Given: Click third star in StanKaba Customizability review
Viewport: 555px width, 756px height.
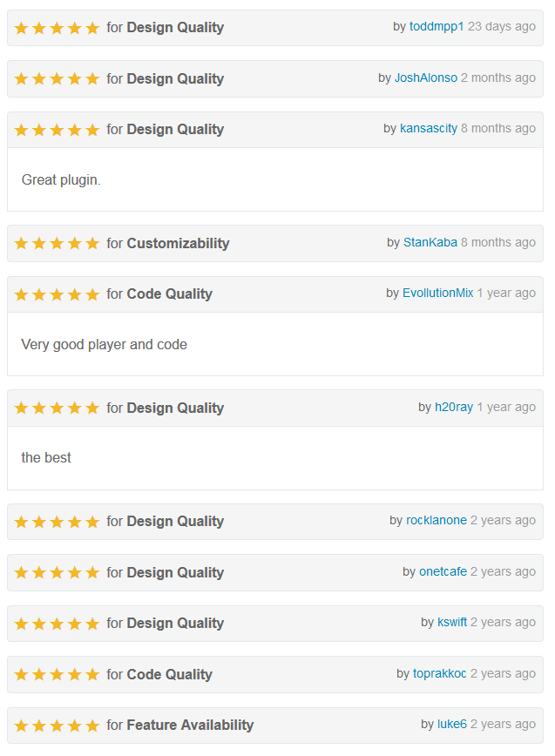Looking at the screenshot, I should (57, 243).
